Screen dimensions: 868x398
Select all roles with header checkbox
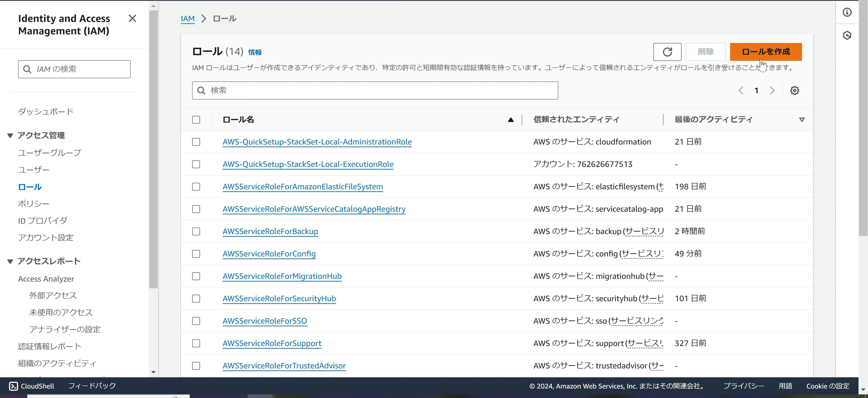pos(196,120)
